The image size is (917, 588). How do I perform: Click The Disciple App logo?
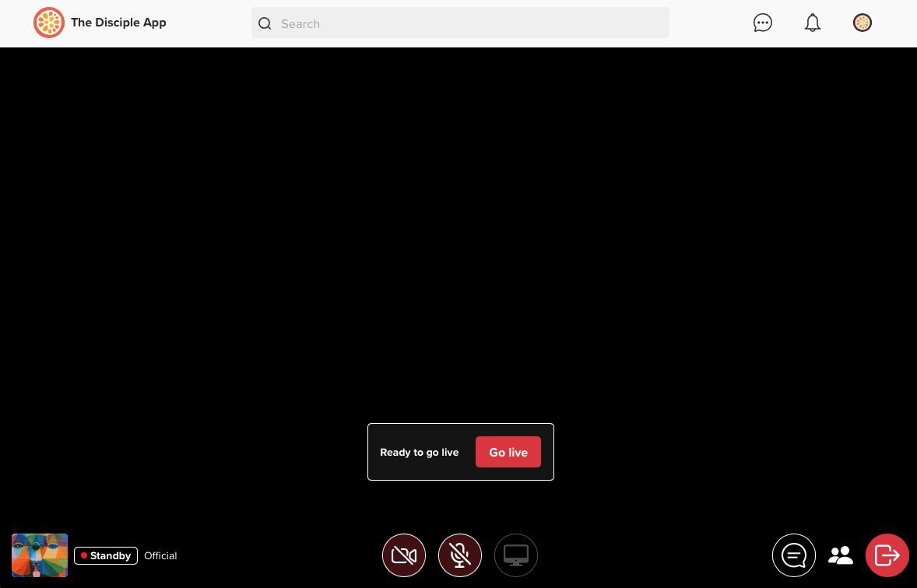49,23
